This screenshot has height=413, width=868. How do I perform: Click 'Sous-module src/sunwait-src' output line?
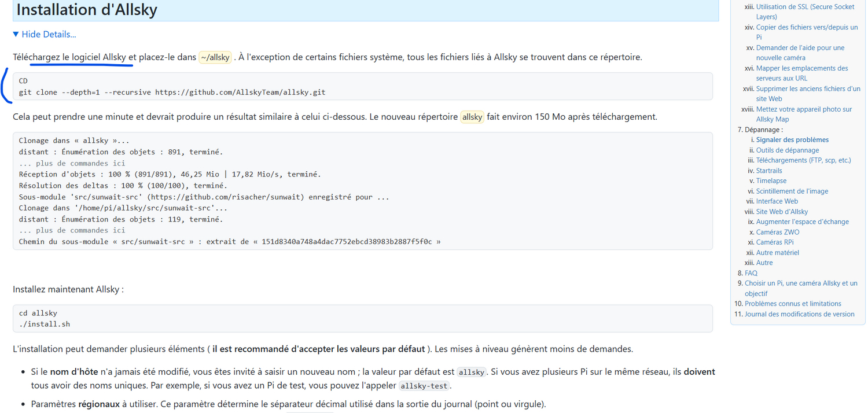tap(204, 197)
